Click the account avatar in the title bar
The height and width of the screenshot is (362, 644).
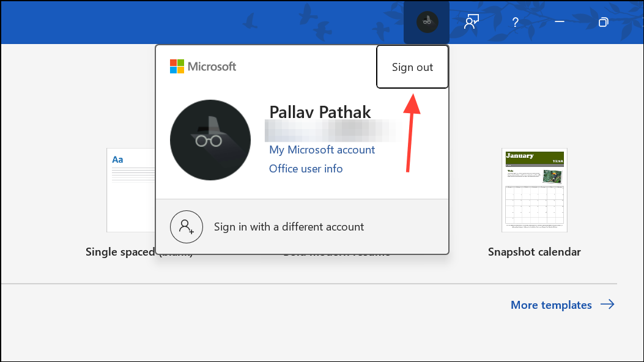427,23
